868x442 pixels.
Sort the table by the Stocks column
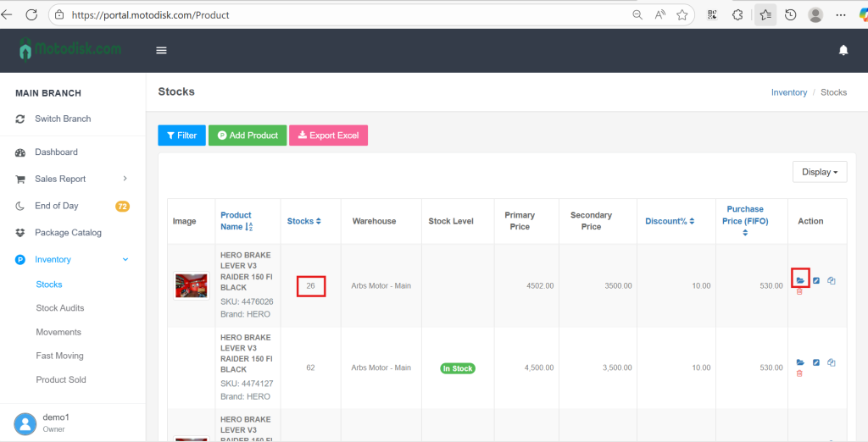click(x=303, y=221)
